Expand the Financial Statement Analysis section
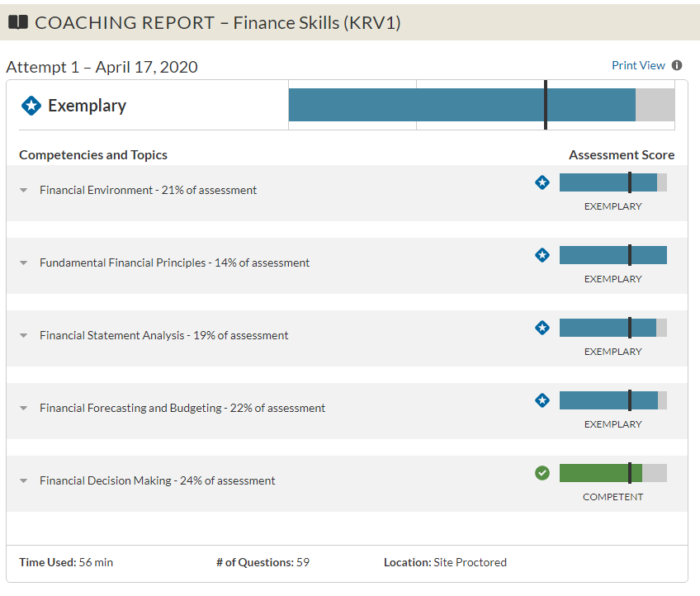Screen dimensions: 700x596 point(23,334)
